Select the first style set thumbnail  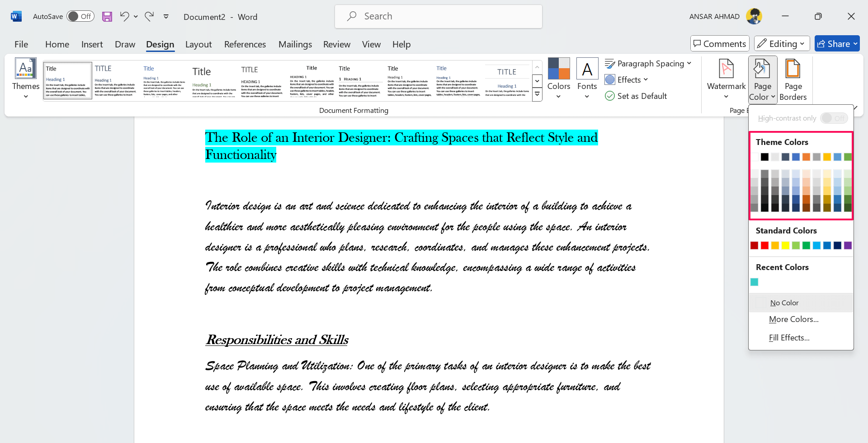click(67, 81)
